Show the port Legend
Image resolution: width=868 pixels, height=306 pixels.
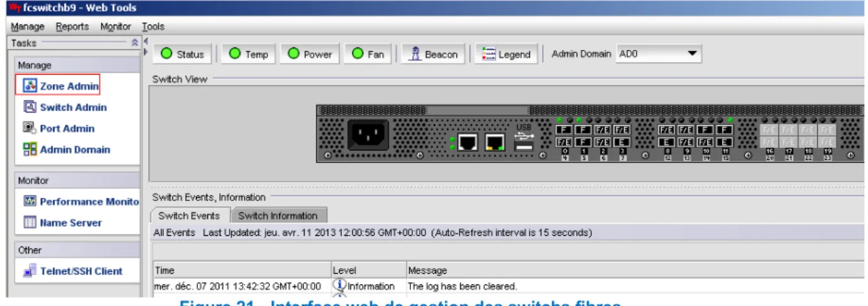point(506,54)
